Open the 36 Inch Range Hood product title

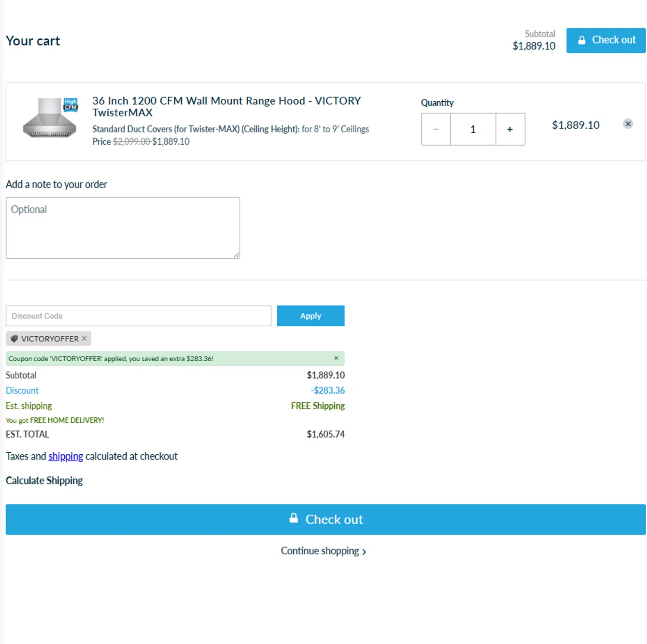tap(226, 106)
